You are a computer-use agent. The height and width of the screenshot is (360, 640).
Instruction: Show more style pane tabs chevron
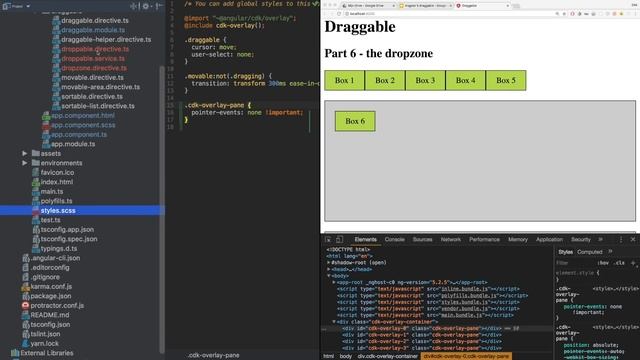pyautogui.click(x=610, y=252)
